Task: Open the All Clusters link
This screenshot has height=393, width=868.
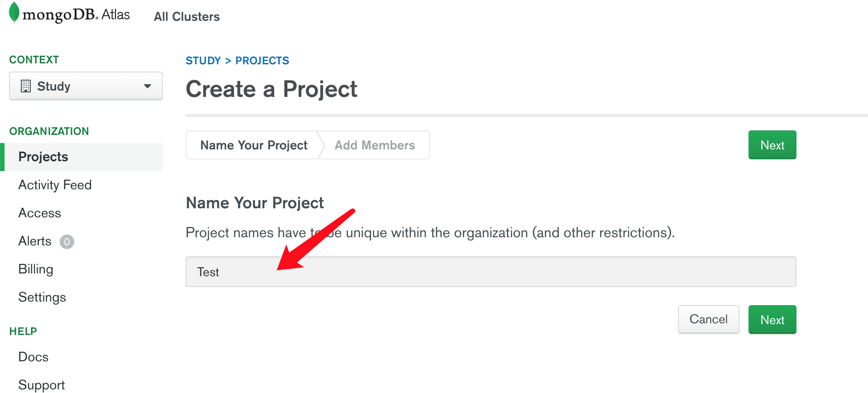Action: [186, 17]
